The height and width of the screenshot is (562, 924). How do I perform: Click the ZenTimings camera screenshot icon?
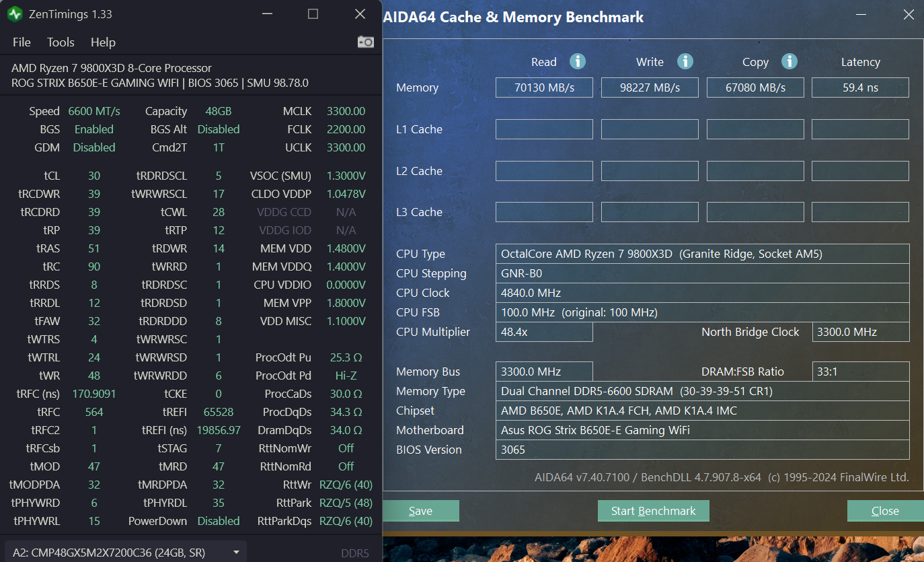point(365,42)
